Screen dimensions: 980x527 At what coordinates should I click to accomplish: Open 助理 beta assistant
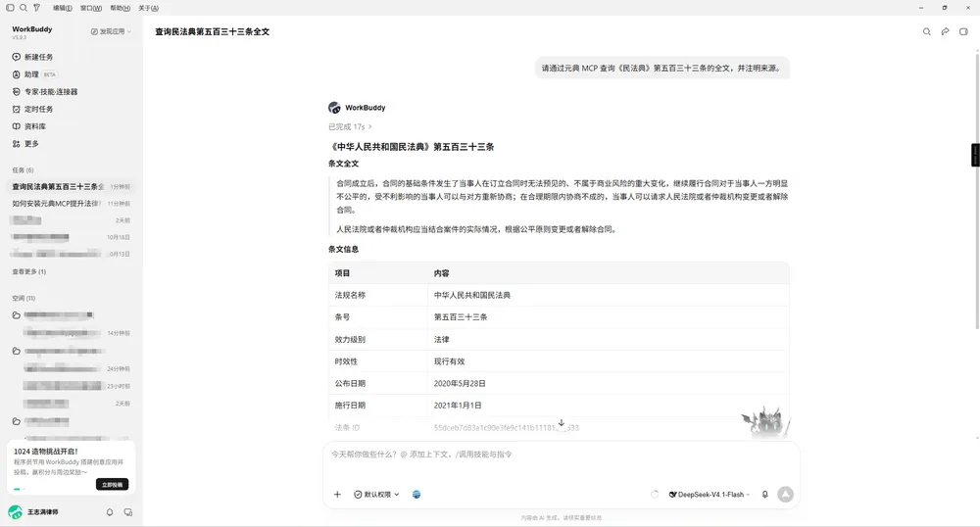(34, 74)
